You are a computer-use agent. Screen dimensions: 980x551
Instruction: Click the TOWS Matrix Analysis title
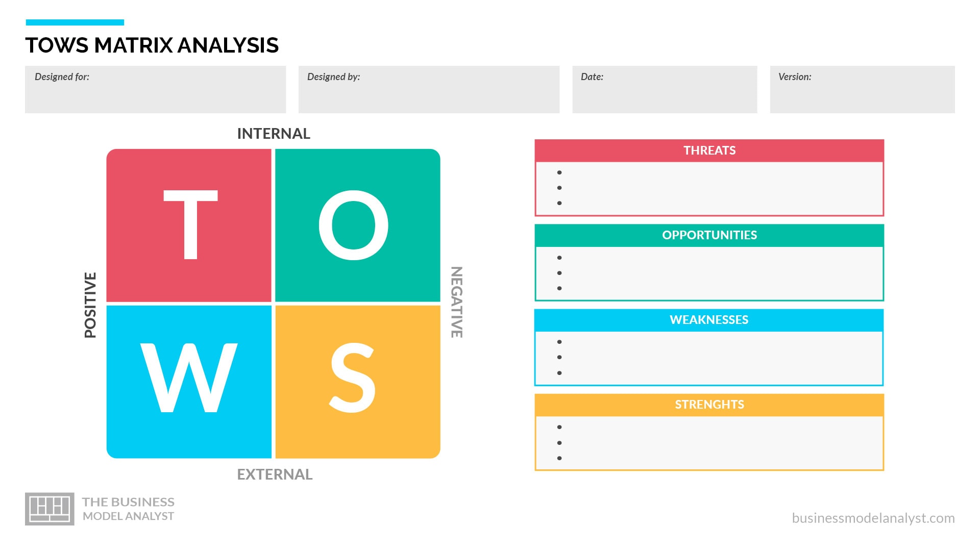[152, 45]
